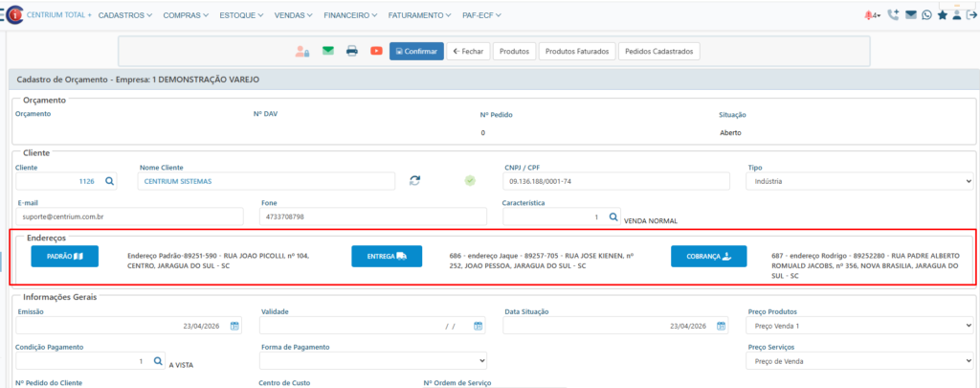Screen dimensions: 980x388
Task: Click the Confirmar button
Action: [416, 51]
